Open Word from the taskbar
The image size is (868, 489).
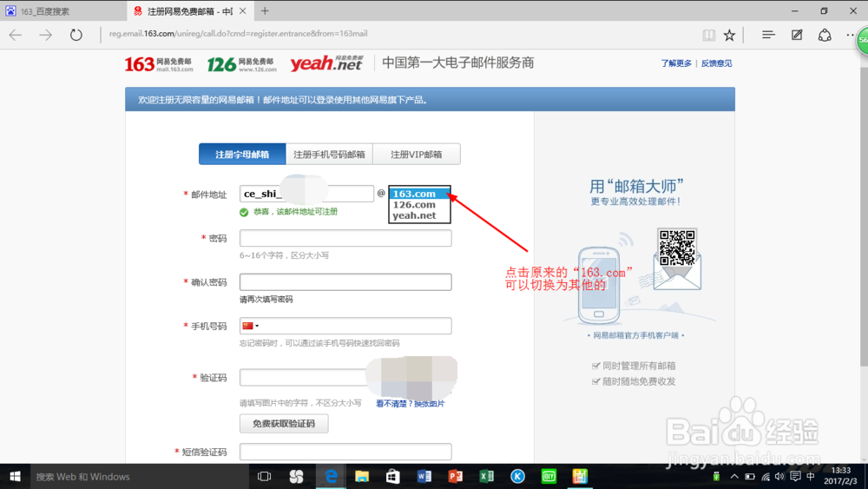(x=424, y=476)
